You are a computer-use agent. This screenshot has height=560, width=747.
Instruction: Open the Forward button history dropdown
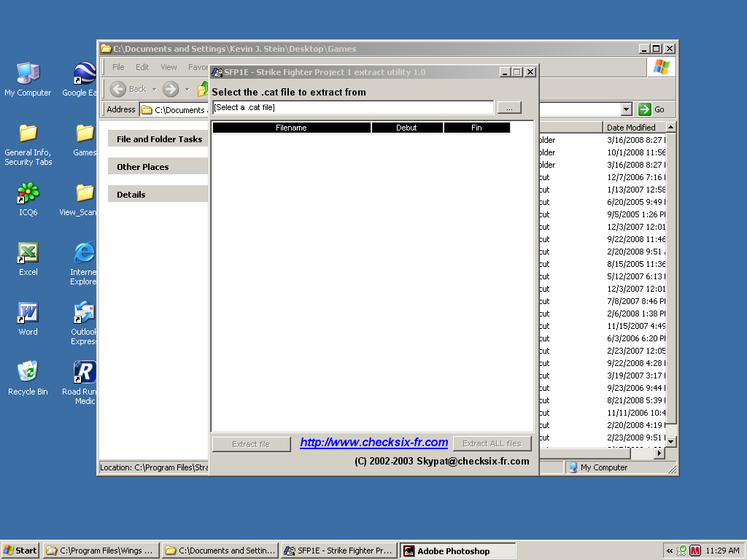click(187, 89)
